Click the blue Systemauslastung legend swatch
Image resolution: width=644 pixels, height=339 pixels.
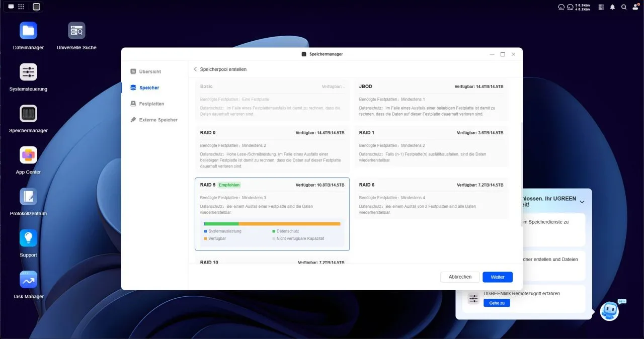[205, 231]
